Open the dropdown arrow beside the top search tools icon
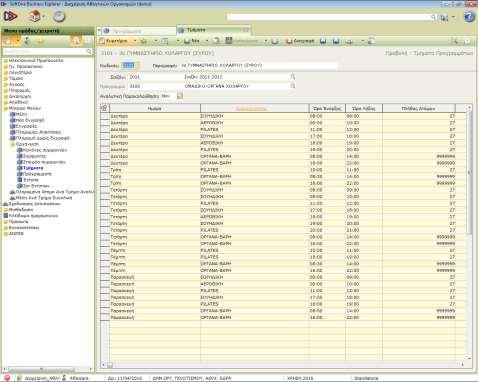 point(453,17)
